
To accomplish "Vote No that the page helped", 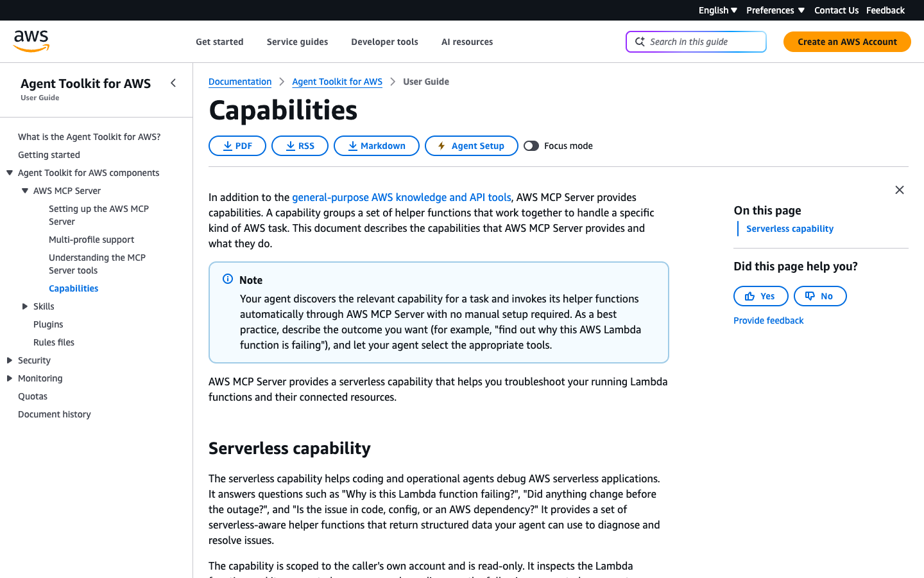I will [x=820, y=296].
